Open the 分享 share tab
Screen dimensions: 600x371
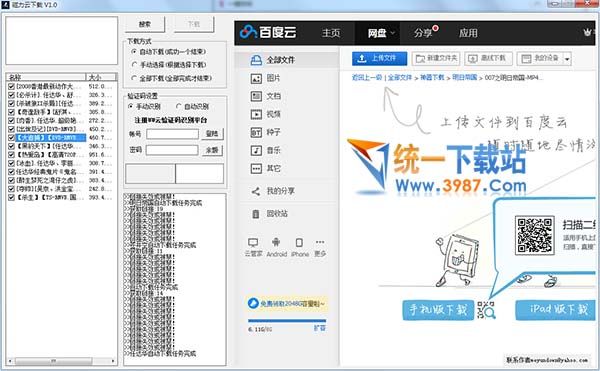click(423, 33)
